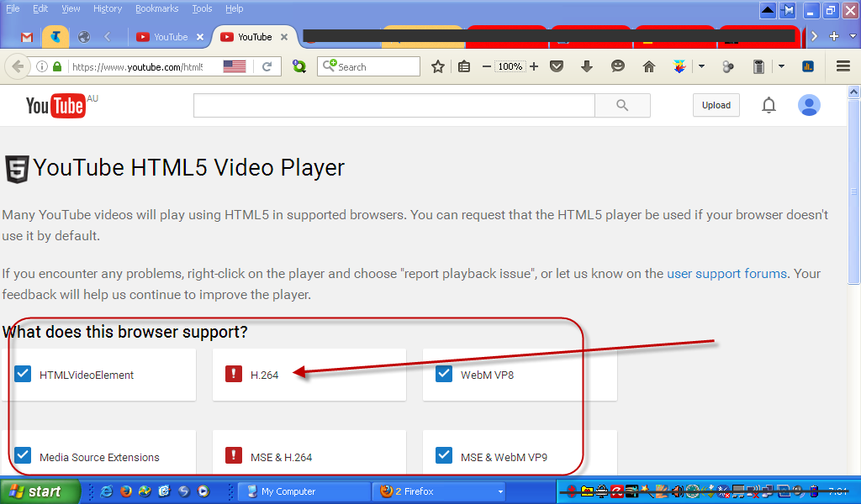Click YouTube magnifier search button

coord(622,105)
